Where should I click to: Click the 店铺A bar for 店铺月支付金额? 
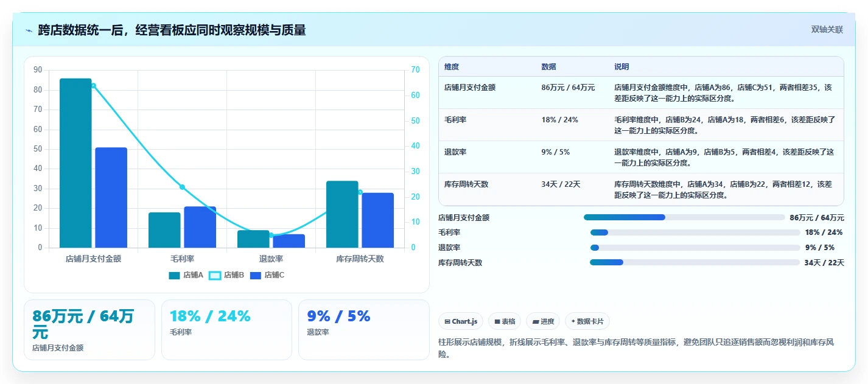(x=75, y=163)
